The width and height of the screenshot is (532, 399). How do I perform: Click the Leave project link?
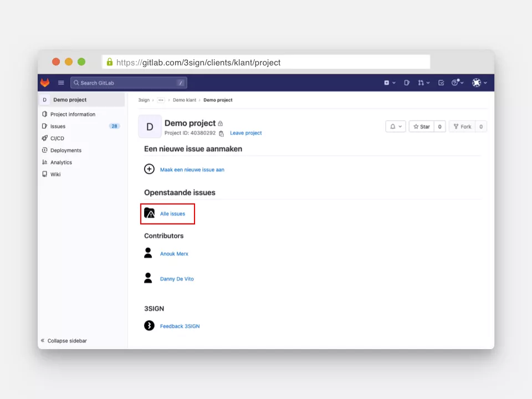(x=245, y=133)
